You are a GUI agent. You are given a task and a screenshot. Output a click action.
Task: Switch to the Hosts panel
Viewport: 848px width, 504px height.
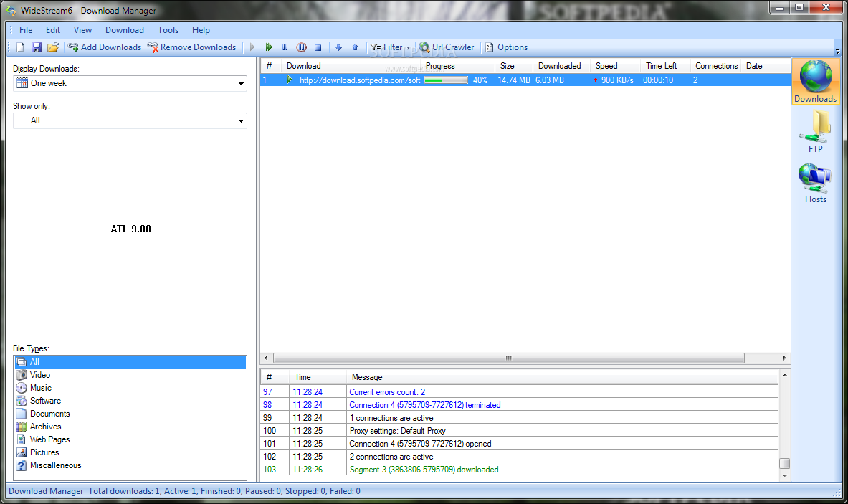pos(816,182)
